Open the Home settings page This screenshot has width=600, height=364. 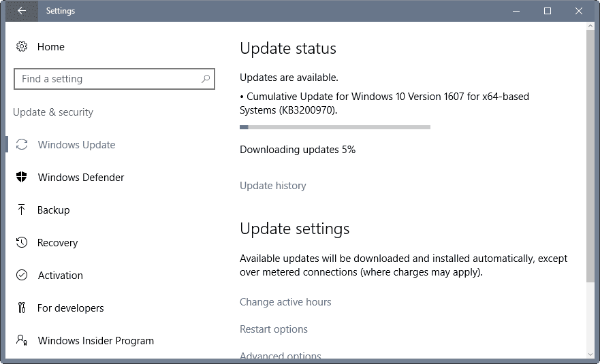(x=51, y=47)
